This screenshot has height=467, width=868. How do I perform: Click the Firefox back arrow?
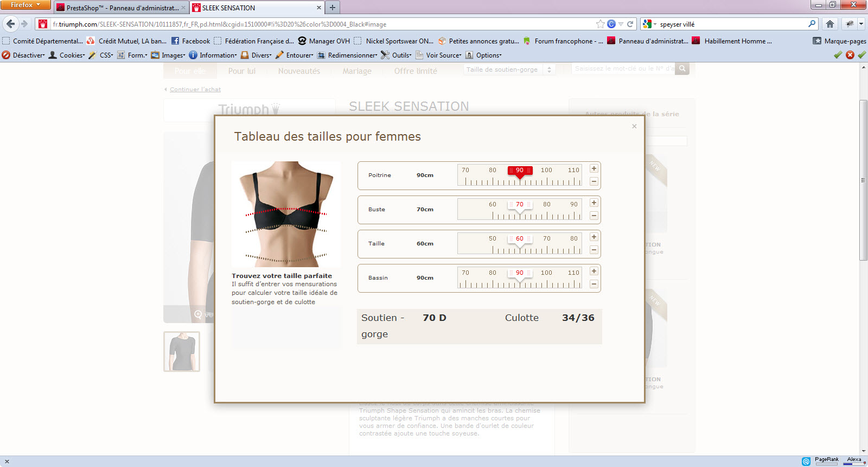10,24
